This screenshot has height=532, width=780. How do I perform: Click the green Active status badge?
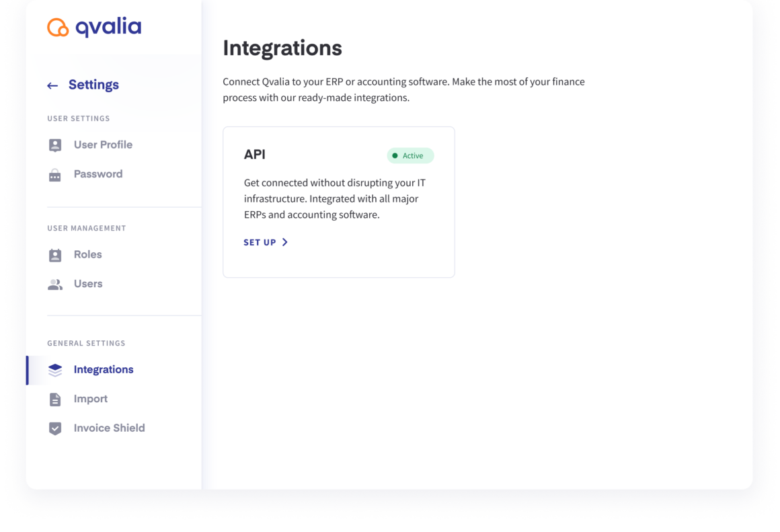[x=410, y=156]
